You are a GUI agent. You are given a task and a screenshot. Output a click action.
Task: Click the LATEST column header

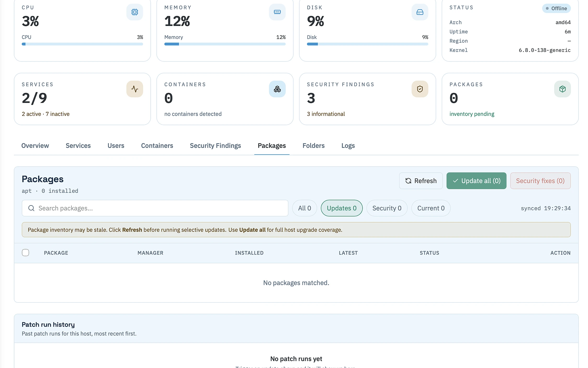pos(348,253)
